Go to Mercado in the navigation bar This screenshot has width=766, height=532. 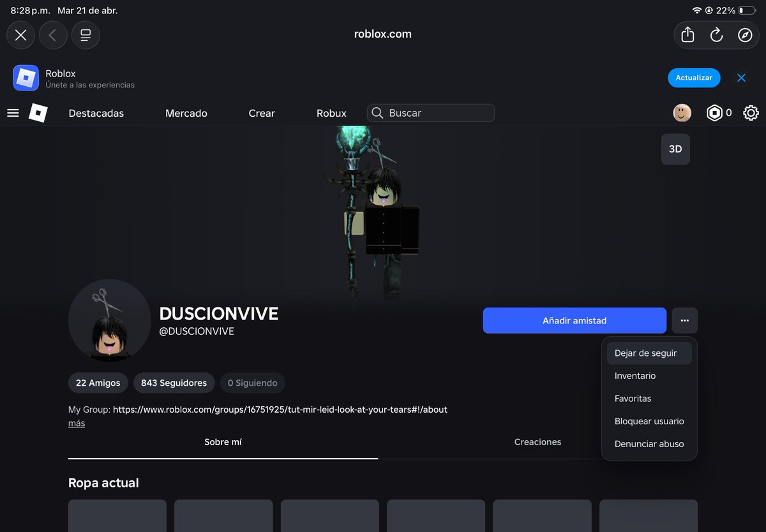coord(186,113)
